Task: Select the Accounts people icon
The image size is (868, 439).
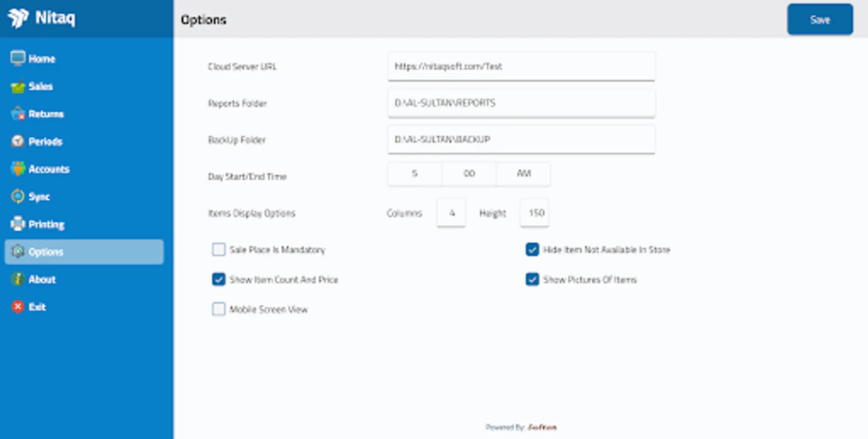Action: pyautogui.click(x=18, y=168)
